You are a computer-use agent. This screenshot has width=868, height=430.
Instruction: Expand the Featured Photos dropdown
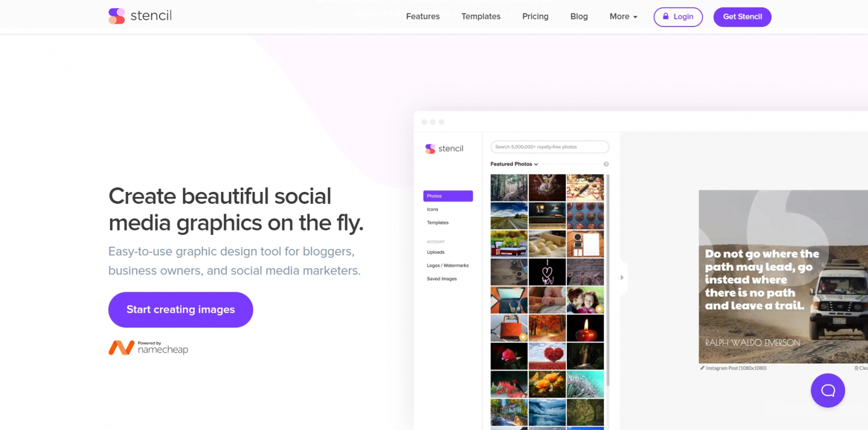click(514, 164)
